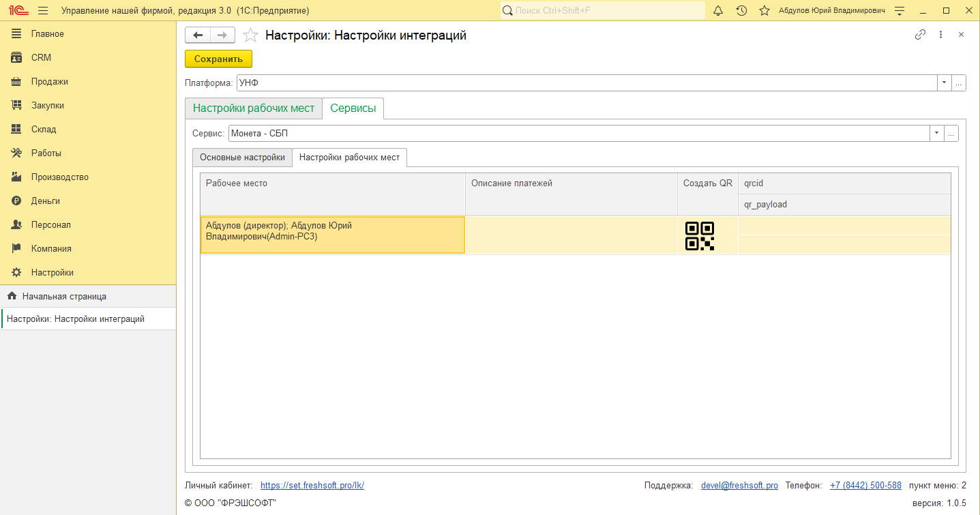Go to Начальная страница
The image size is (980, 515).
coord(88,297)
